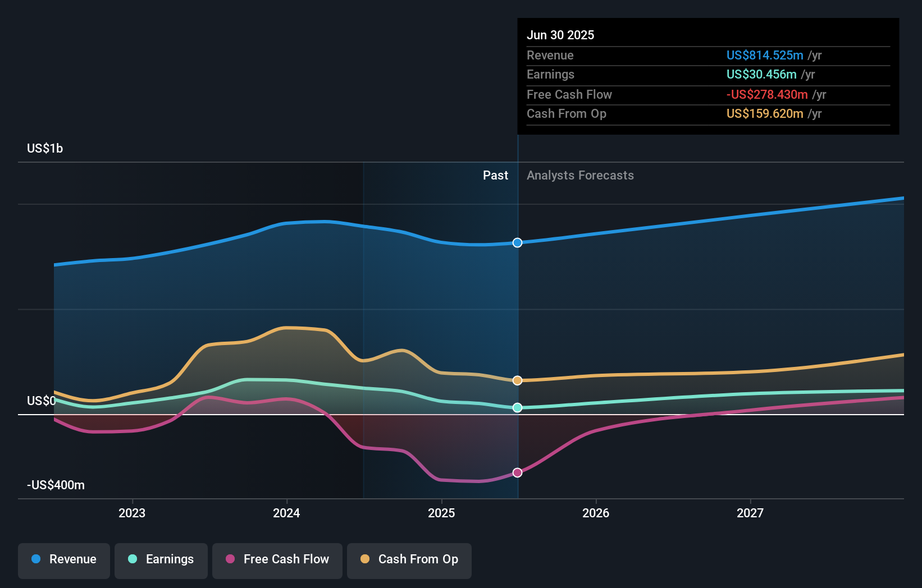Click the Free Cash Flow marker on the chart
This screenshot has width=922, height=588.
coord(517,472)
